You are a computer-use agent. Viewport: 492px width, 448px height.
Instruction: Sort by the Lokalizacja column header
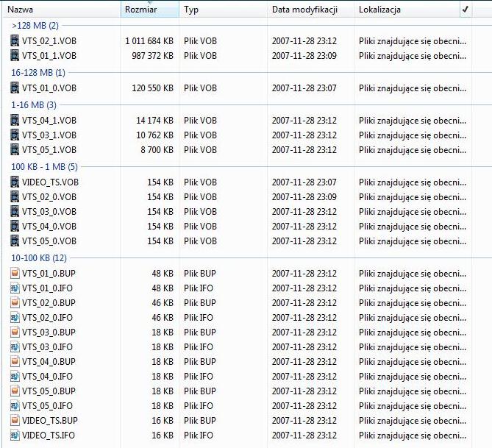pyautogui.click(x=407, y=10)
